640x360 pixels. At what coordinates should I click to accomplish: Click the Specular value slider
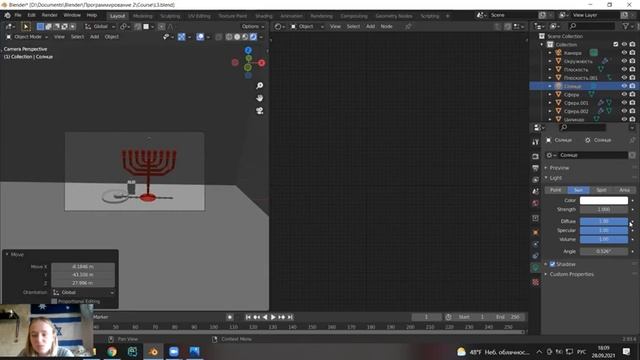click(604, 230)
